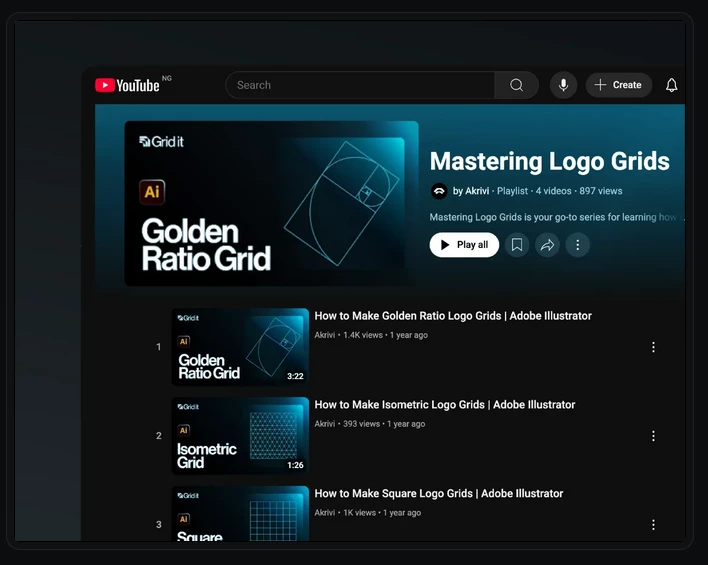The height and width of the screenshot is (565, 708).
Task: Open options for Square Logo Grids video
Action: [x=653, y=524]
